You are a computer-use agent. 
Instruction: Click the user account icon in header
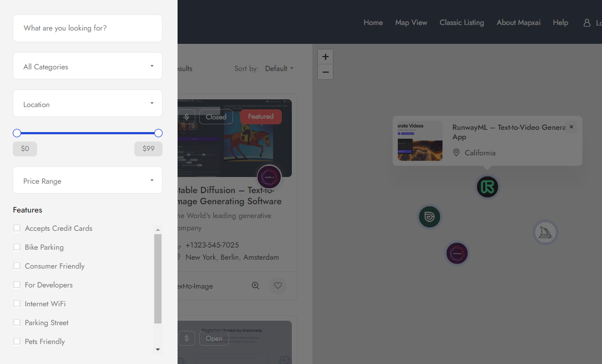(x=586, y=23)
